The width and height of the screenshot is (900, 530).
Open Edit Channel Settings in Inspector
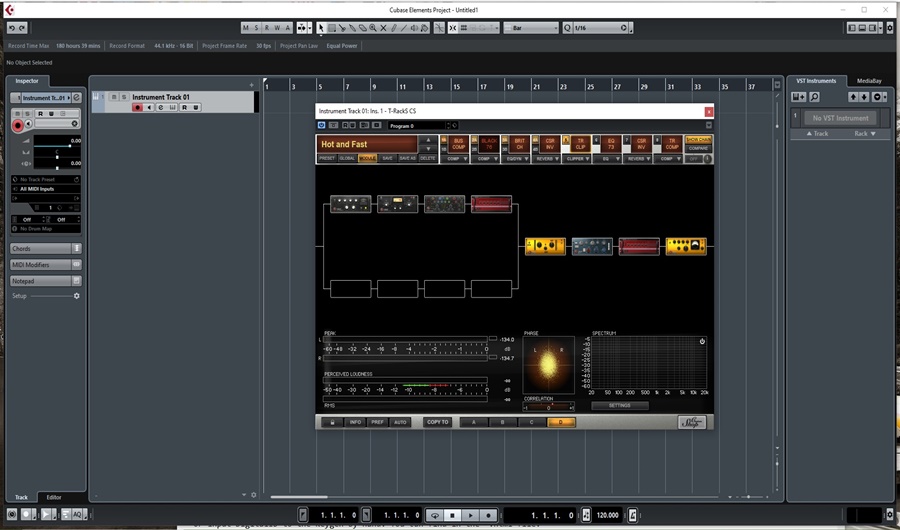[x=76, y=98]
